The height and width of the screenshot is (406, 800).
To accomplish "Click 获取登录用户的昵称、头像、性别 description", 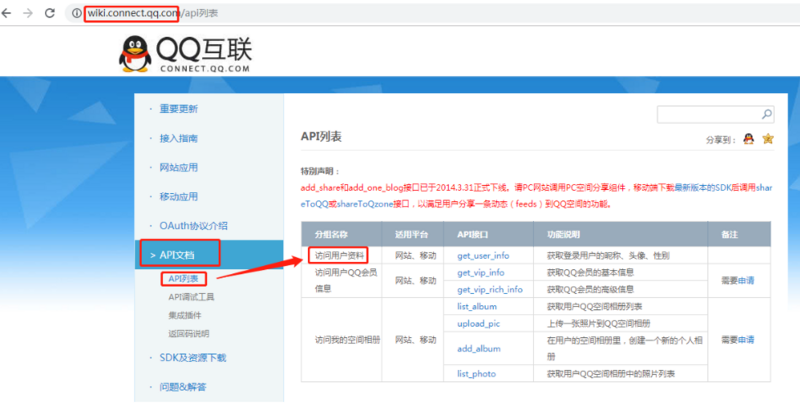I will click(608, 256).
